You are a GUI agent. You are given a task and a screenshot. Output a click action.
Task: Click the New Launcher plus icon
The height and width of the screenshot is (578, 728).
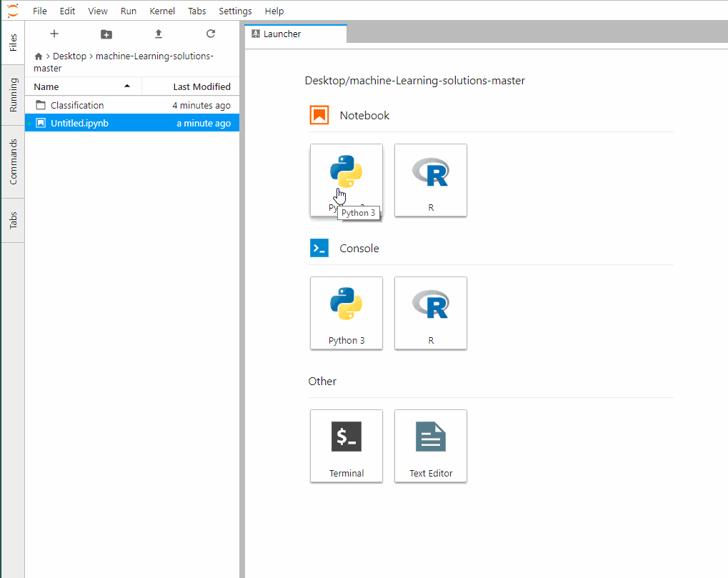pos(54,34)
